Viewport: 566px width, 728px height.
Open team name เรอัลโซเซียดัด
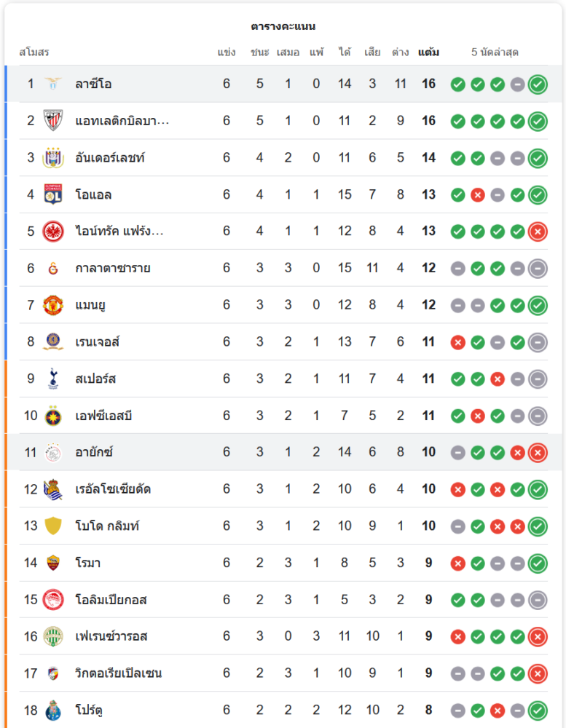113,489
